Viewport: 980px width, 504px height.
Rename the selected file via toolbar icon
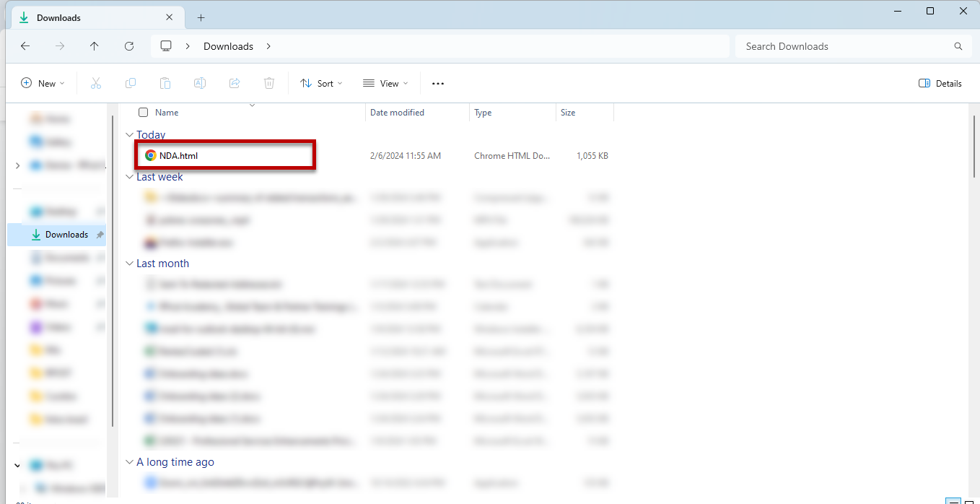[200, 83]
